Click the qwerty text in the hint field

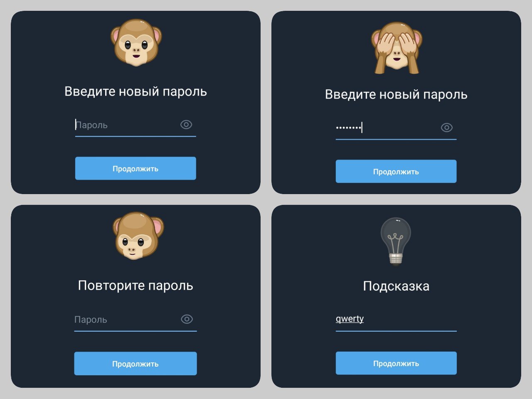pyautogui.click(x=350, y=319)
